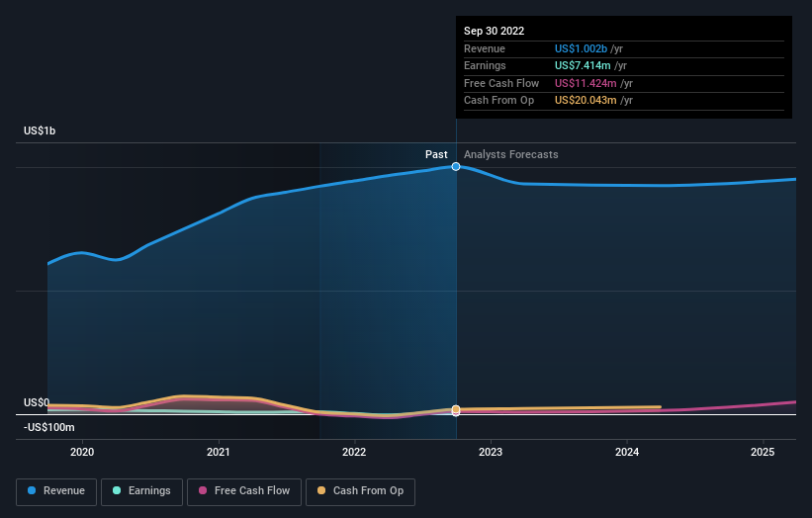Click the 2021 x-axis label
812x518 pixels.
coord(219,453)
